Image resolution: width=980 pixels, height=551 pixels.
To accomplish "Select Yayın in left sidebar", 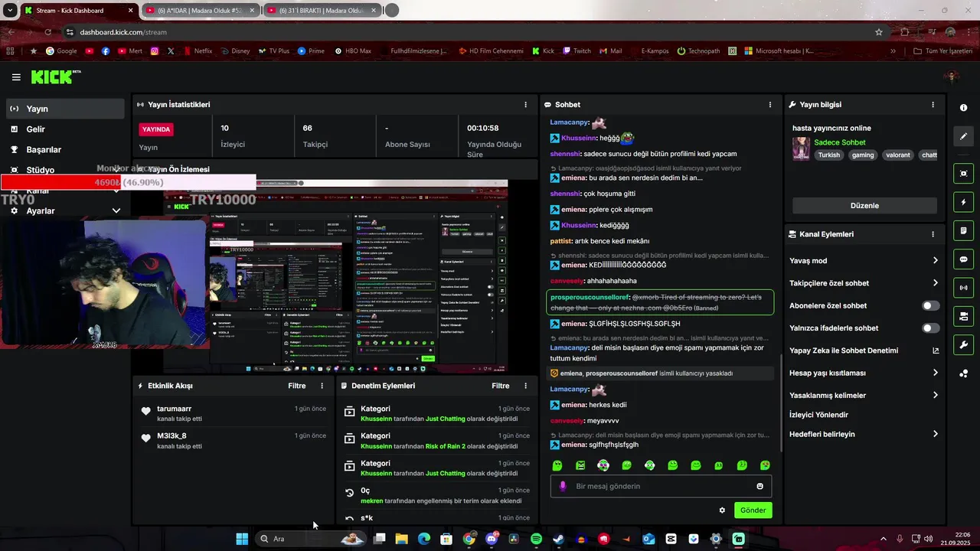I will 64,109.
